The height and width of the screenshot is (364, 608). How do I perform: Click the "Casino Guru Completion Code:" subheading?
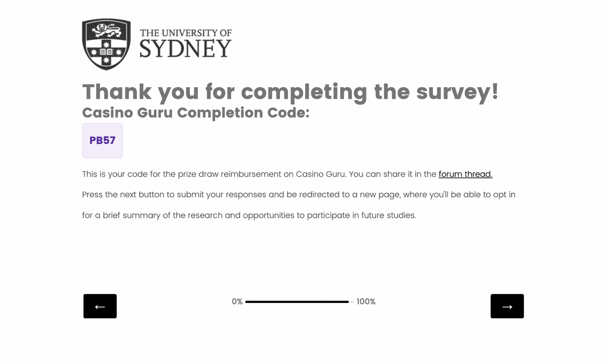click(x=196, y=113)
